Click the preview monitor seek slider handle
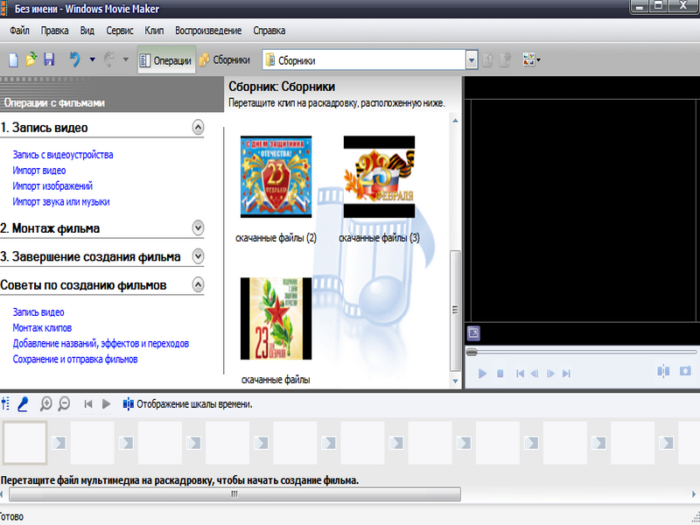This screenshot has width=700, height=525. (x=472, y=352)
